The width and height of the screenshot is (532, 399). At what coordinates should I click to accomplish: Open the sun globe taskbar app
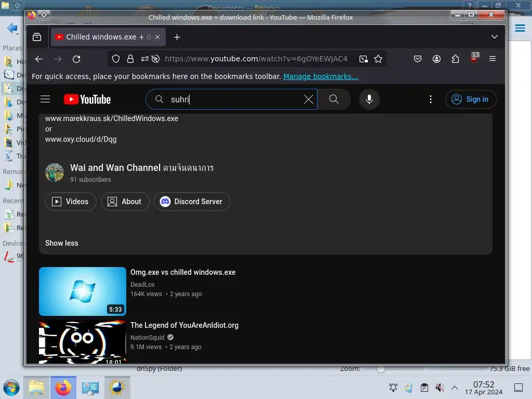tap(117, 388)
